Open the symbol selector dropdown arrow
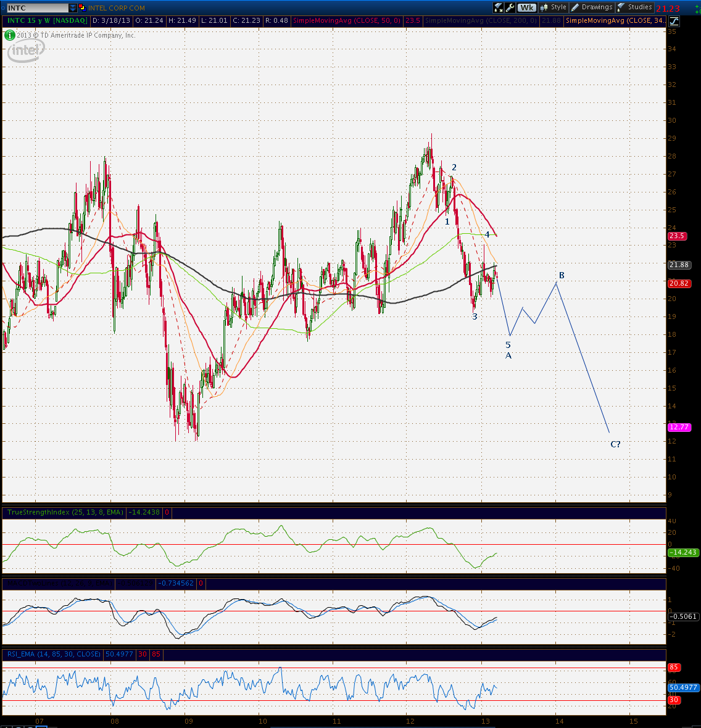 [x=73, y=8]
